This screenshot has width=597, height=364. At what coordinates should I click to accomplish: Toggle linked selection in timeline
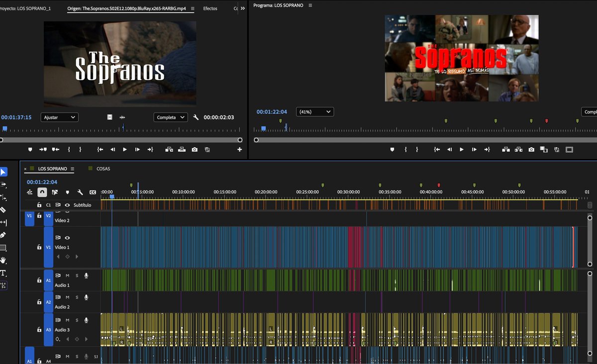[x=55, y=192]
